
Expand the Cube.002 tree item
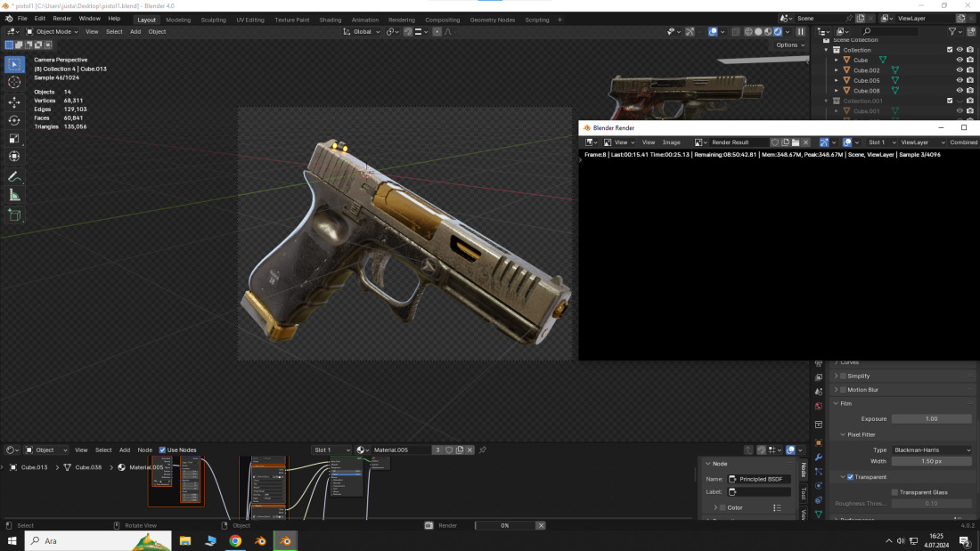point(837,70)
